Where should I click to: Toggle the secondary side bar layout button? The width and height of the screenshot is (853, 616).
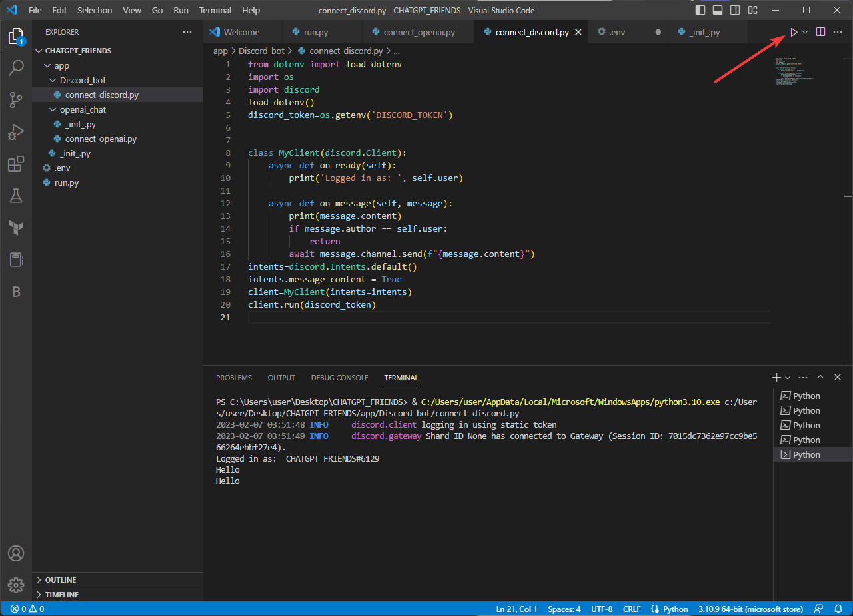click(x=735, y=11)
